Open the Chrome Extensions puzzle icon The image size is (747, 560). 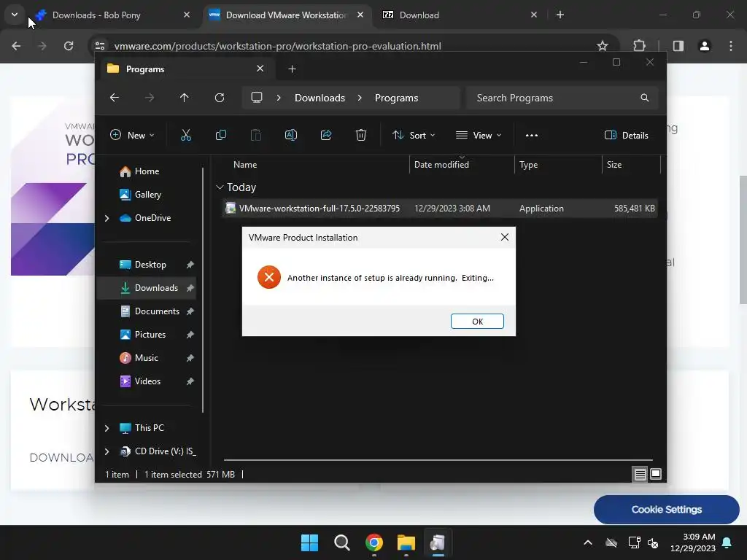click(639, 46)
